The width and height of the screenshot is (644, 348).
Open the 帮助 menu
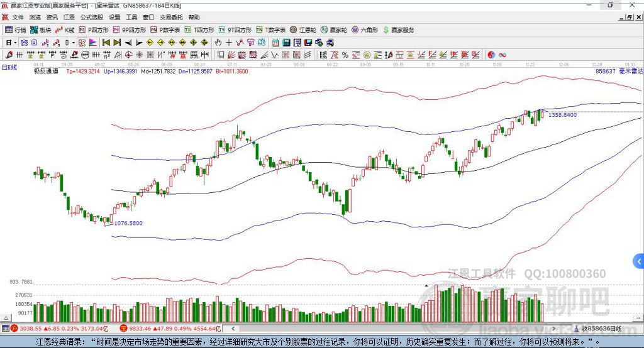(x=194, y=17)
